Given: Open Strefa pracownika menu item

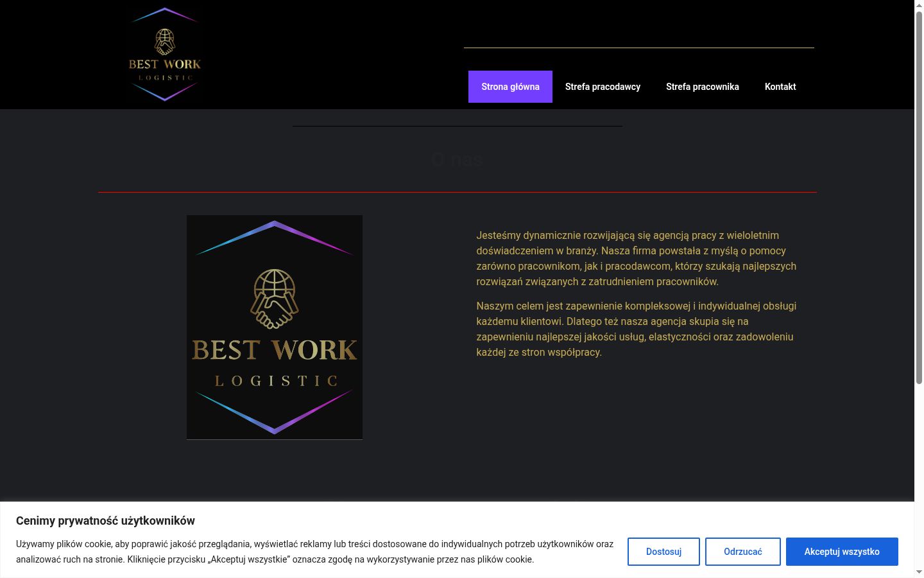Looking at the screenshot, I should tap(703, 87).
